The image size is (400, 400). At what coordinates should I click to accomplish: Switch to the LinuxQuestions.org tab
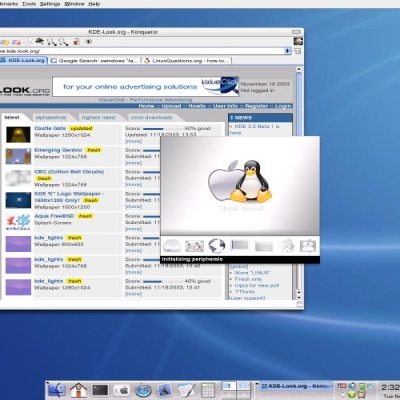[x=187, y=61]
